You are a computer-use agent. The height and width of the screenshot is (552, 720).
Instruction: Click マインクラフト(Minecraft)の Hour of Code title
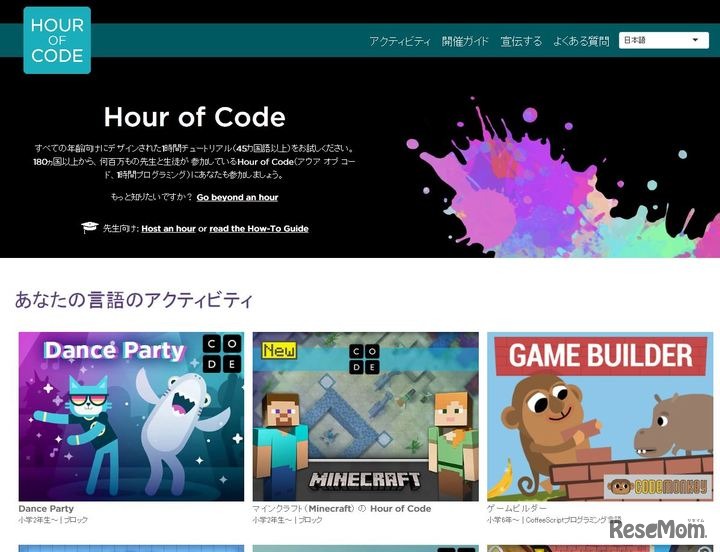[x=342, y=509]
